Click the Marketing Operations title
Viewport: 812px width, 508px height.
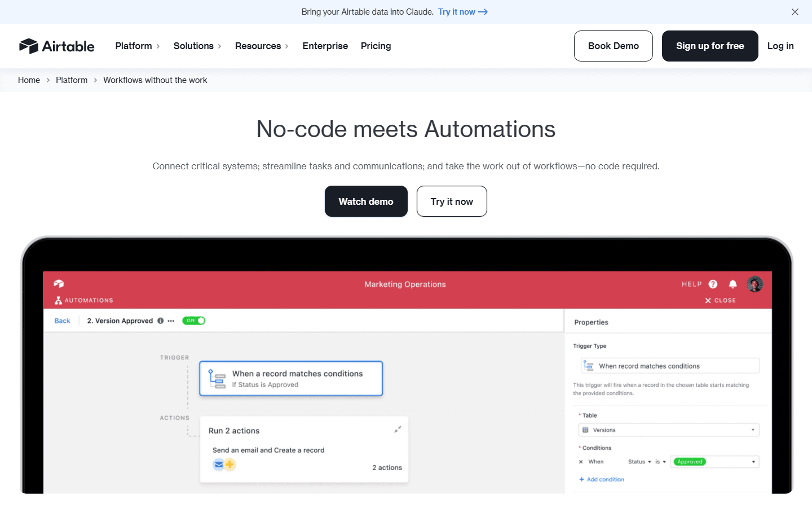tap(405, 284)
